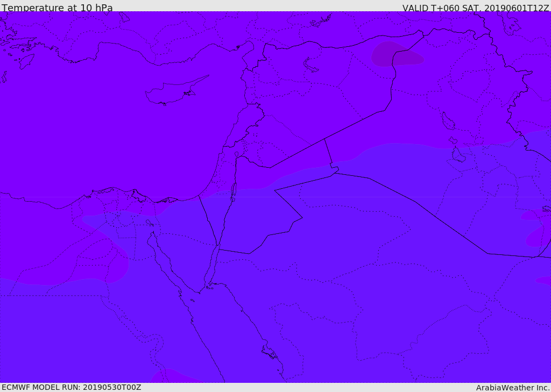This screenshot has height=392, width=551.
Task: Click the 'Temperature at 10 hPa' title text
Action: coord(57,8)
